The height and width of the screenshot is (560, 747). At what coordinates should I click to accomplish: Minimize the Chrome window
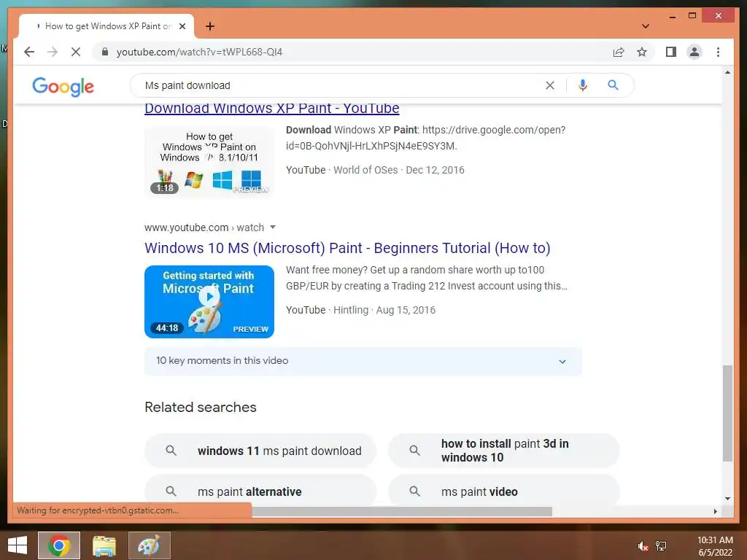[x=672, y=16]
